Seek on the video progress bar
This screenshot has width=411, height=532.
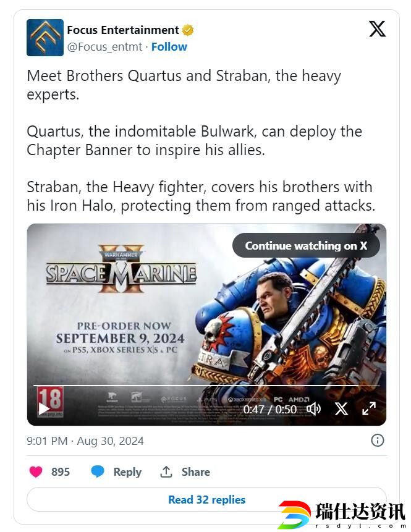coord(206,386)
